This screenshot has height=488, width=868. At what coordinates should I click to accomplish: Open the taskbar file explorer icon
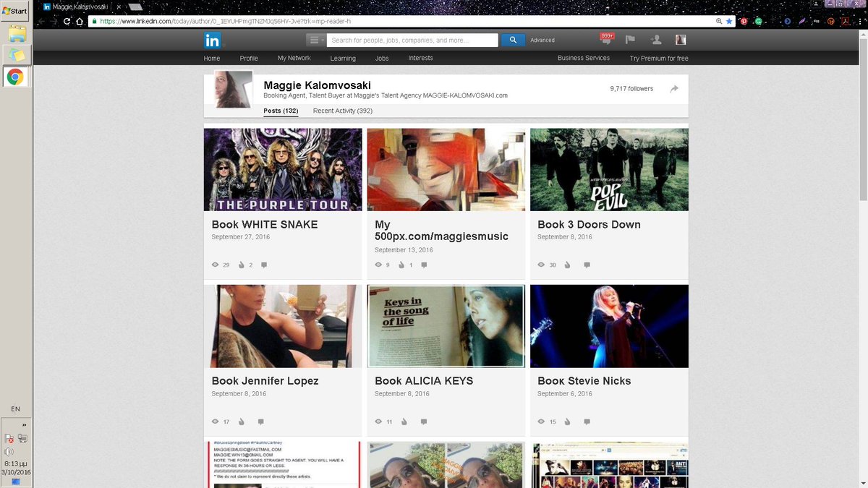tap(17, 33)
